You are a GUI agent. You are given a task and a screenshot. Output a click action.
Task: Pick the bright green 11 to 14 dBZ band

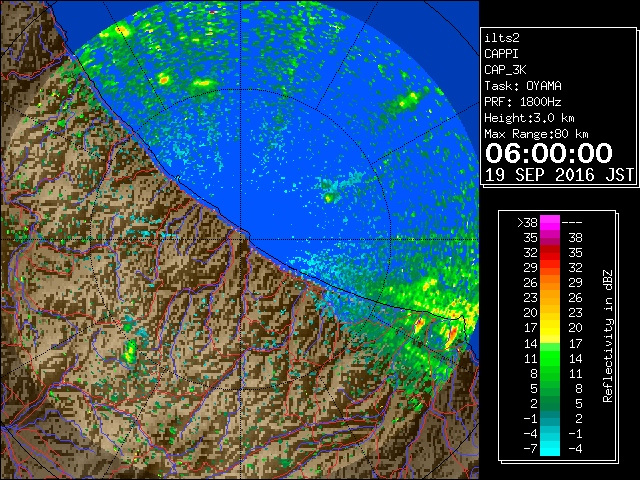(550, 358)
